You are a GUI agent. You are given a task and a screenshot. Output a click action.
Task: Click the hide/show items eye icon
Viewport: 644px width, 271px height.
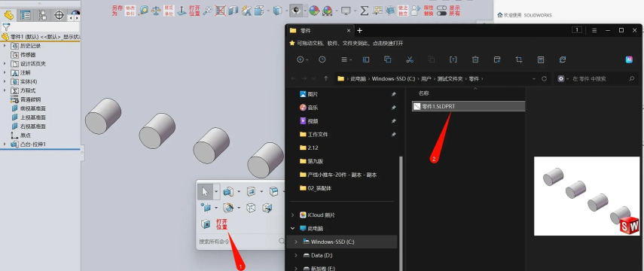295,11
